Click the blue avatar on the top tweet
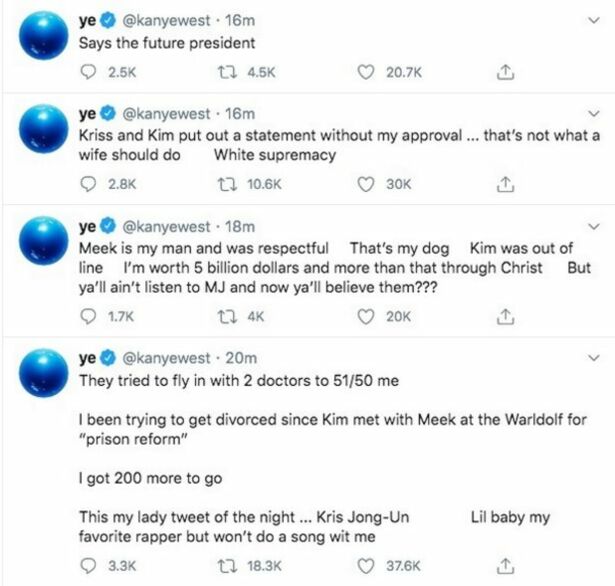The image size is (615, 586). pyautogui.click(x=44, y=35)
